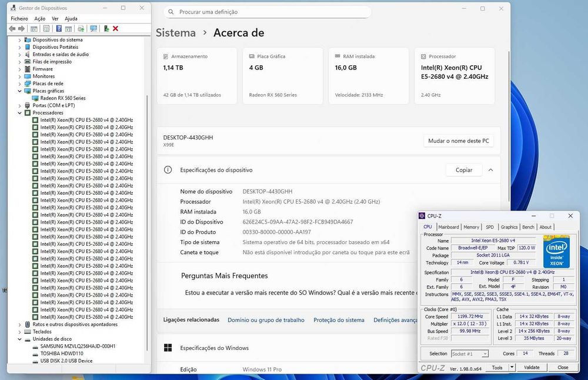588x380 pixels.
Task: Select TOSHIBA HDWD110 disk drive
Action: click(x=62, y=354)
